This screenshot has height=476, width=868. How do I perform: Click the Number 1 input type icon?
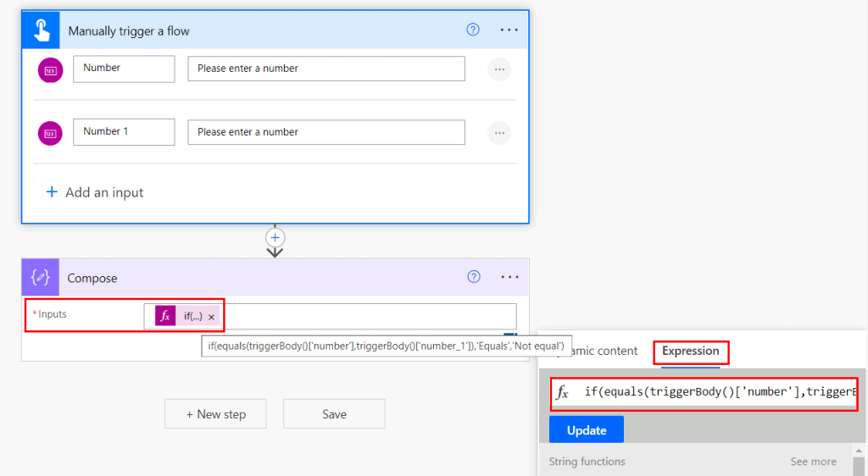coord(50,133)
